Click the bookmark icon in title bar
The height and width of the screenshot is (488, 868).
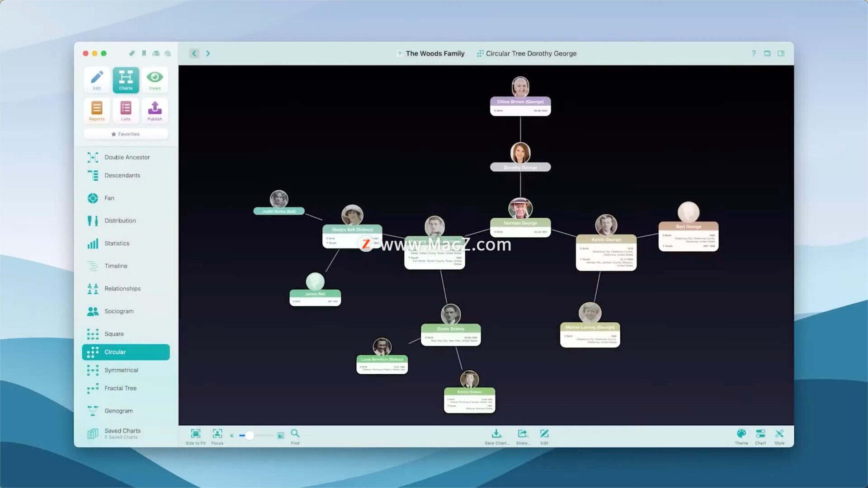coord(144,53)
